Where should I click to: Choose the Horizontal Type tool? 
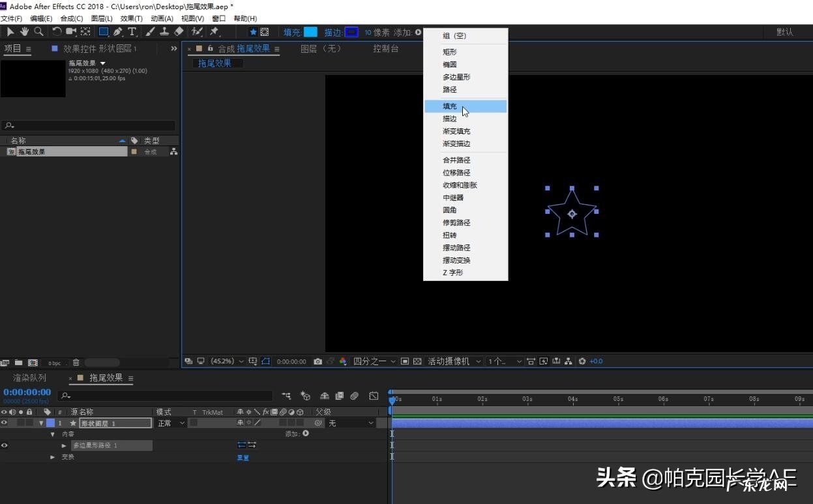[131, 31]
